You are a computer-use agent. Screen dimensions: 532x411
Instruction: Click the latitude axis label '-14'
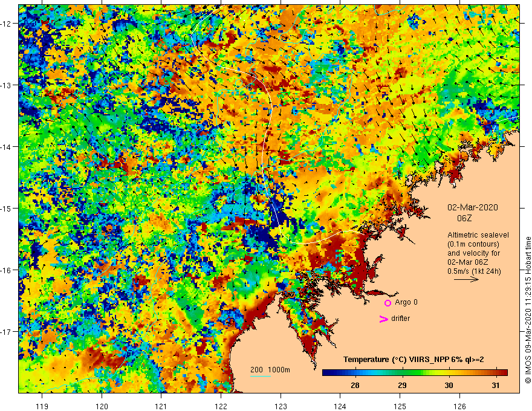click(7, 147)
